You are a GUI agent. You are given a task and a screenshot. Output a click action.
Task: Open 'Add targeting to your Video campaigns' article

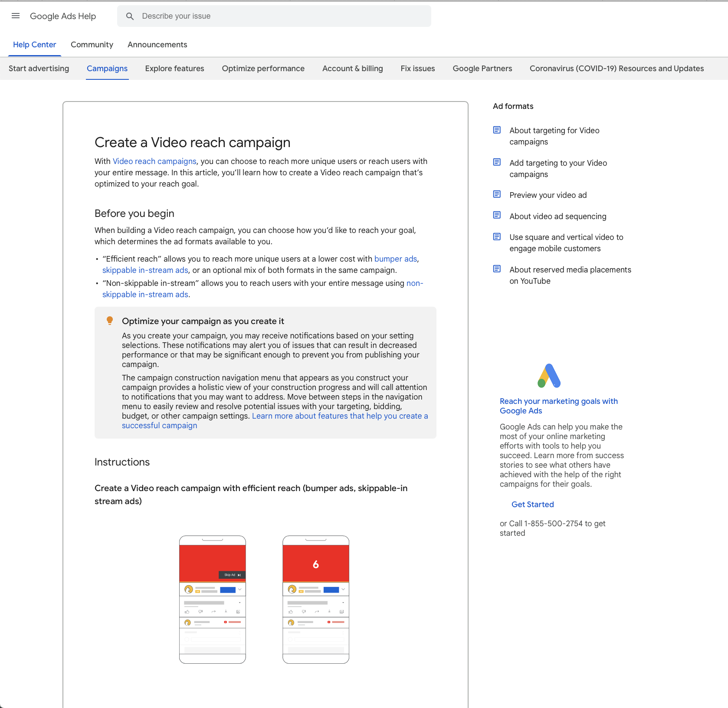(558, 169)
